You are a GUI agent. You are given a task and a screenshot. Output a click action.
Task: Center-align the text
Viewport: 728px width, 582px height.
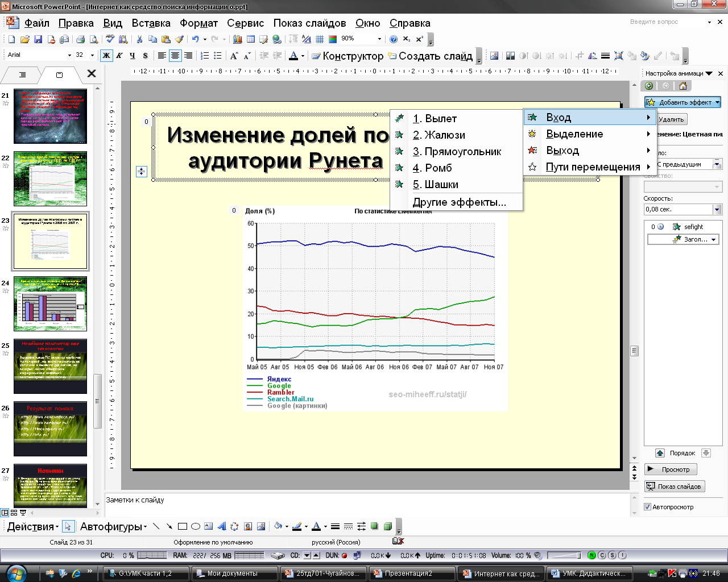pyautogui.click(x=175, y=56)
